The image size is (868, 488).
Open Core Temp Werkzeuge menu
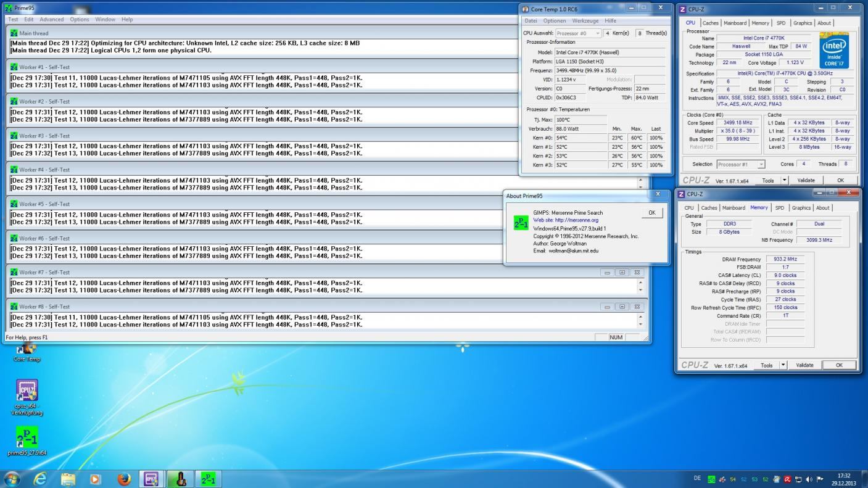tap(585, 21)
